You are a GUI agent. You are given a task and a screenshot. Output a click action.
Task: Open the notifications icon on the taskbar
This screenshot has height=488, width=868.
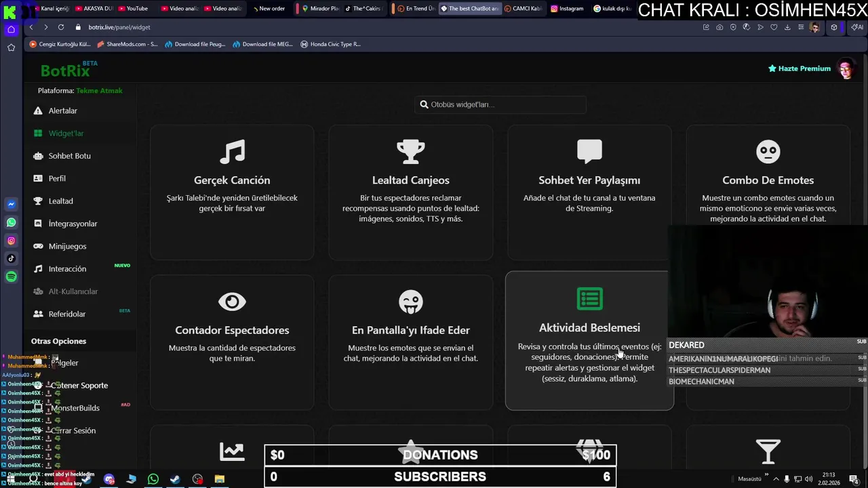click(x=854, y=479)
